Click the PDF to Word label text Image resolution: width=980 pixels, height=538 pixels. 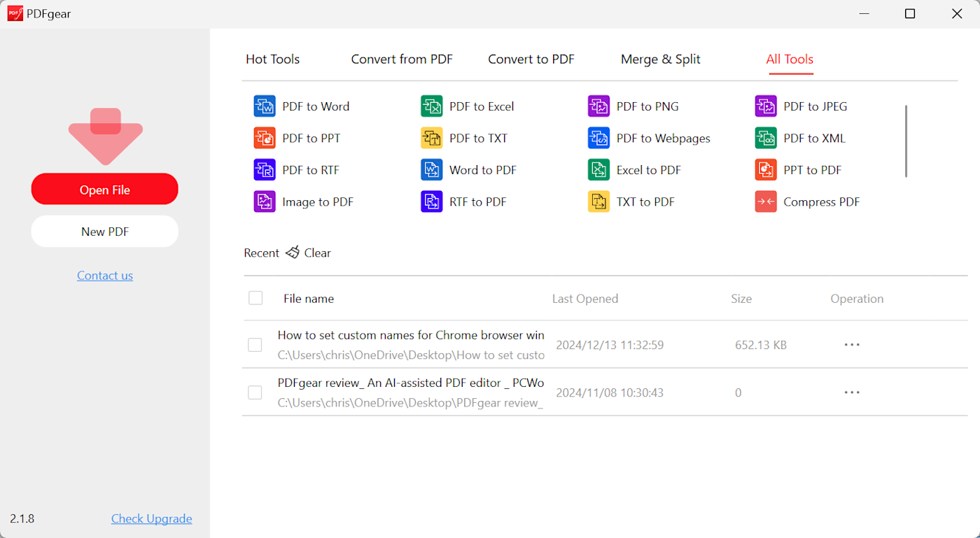316,106
